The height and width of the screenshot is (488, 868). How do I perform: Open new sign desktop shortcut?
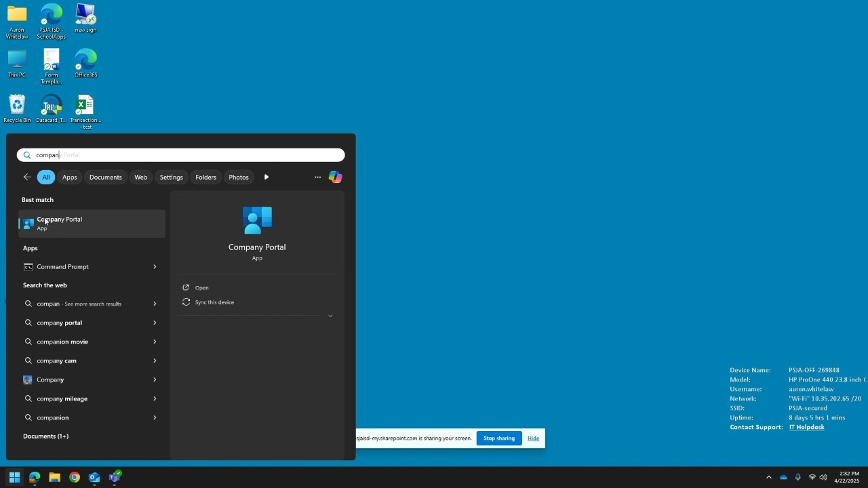(85, 18)
